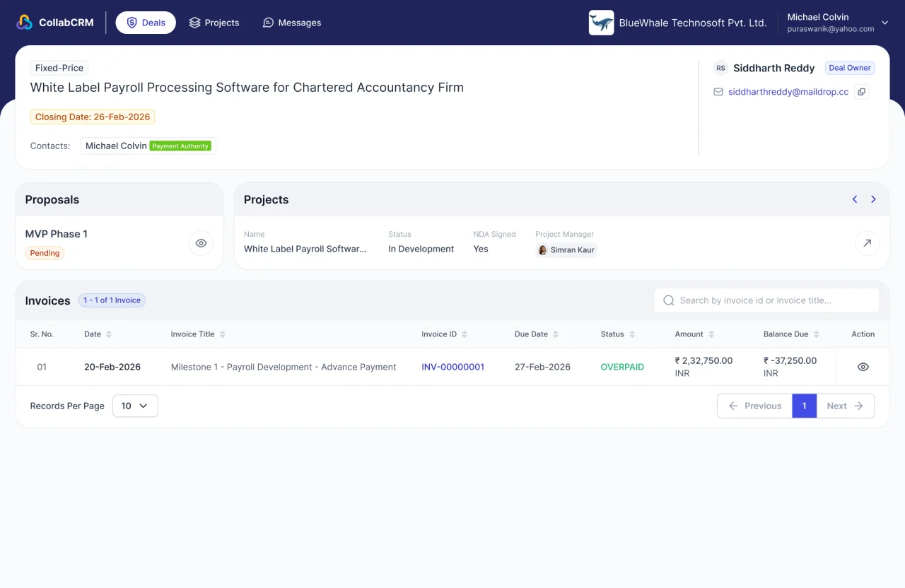
Task: Click the CollabCRM logo icon
Action: (x=25, y=23)
